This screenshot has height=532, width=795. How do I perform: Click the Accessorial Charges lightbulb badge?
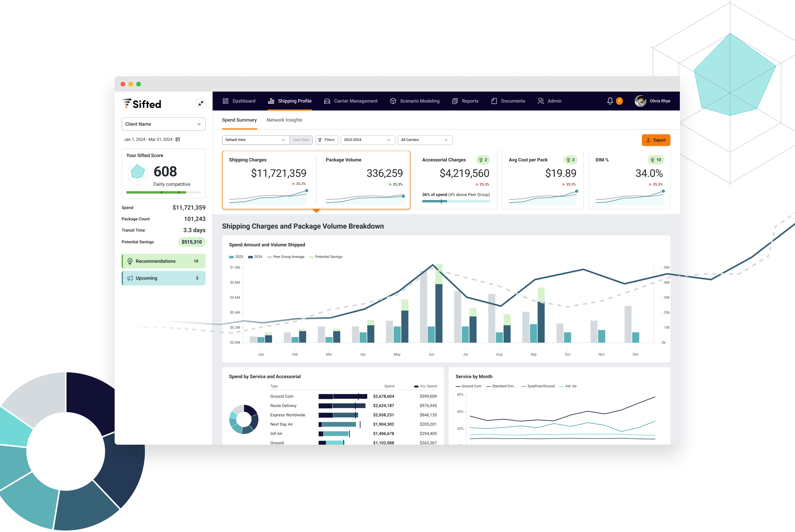point(483,160)
